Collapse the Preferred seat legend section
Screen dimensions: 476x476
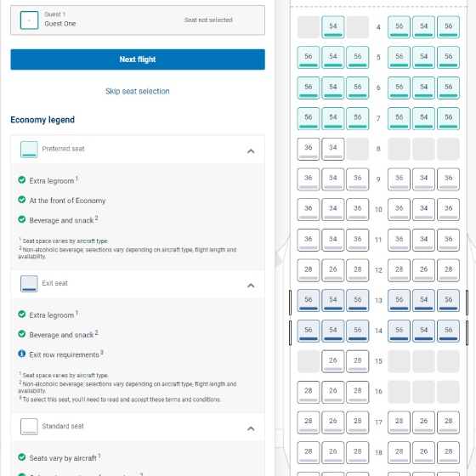point(251,151)
